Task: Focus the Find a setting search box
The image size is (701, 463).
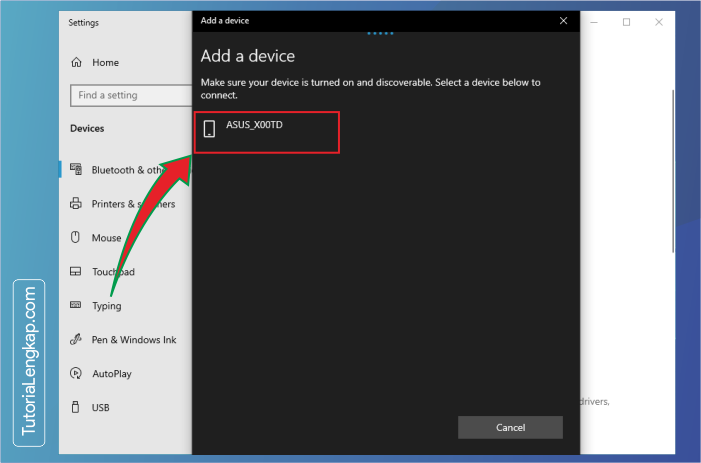Action: pos(131,95)
